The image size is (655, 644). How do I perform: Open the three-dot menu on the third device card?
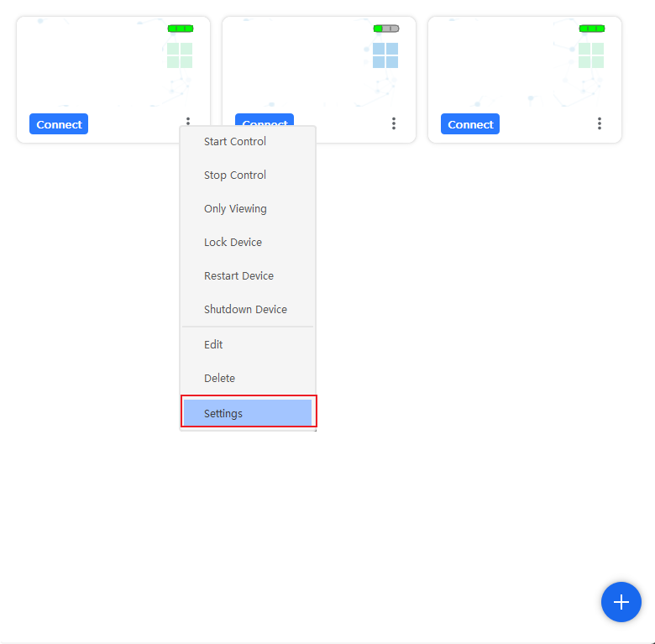coord(600,123)
